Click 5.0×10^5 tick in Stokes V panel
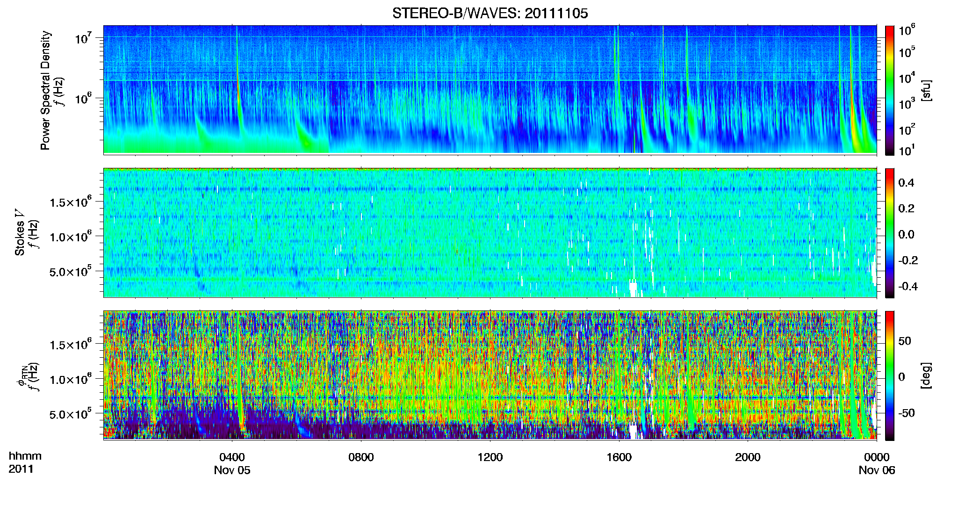980x505 pixels. click(71, 272)
